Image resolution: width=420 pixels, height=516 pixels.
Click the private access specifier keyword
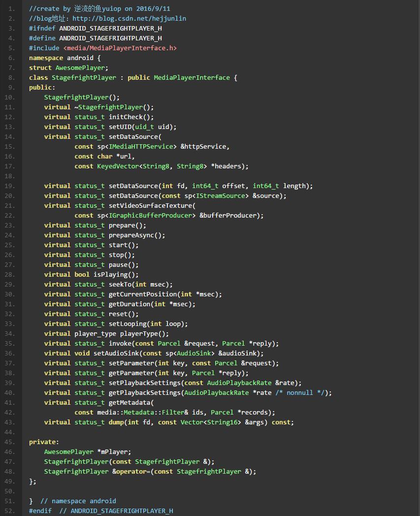tap(42, 442)
